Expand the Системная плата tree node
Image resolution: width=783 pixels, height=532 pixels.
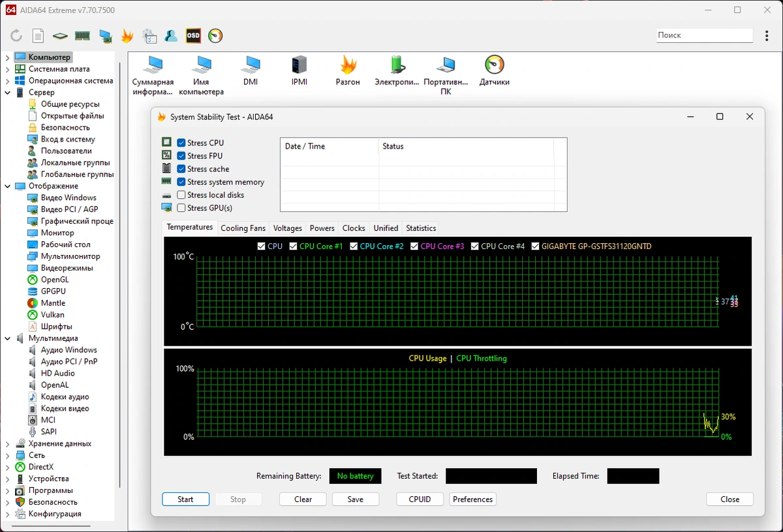(7, 69)
